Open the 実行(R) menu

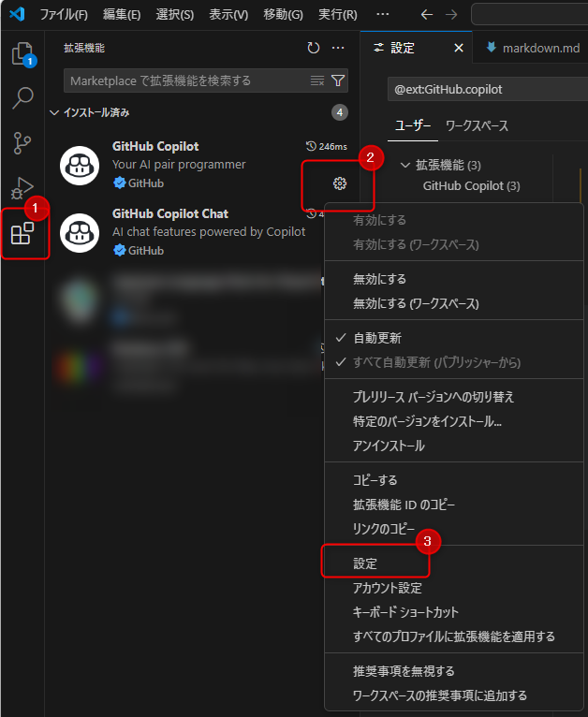pyautogui.click(x=337, y=15)
